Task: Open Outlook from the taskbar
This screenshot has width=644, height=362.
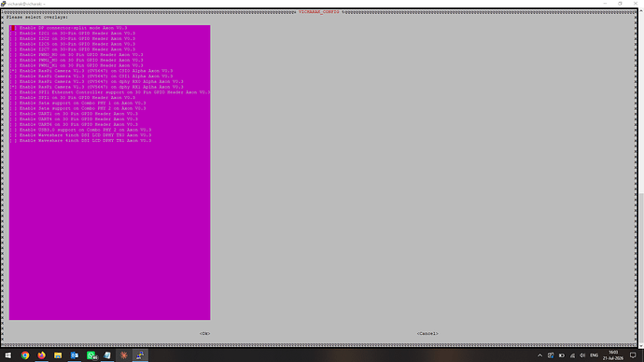Action: [75, 355]
